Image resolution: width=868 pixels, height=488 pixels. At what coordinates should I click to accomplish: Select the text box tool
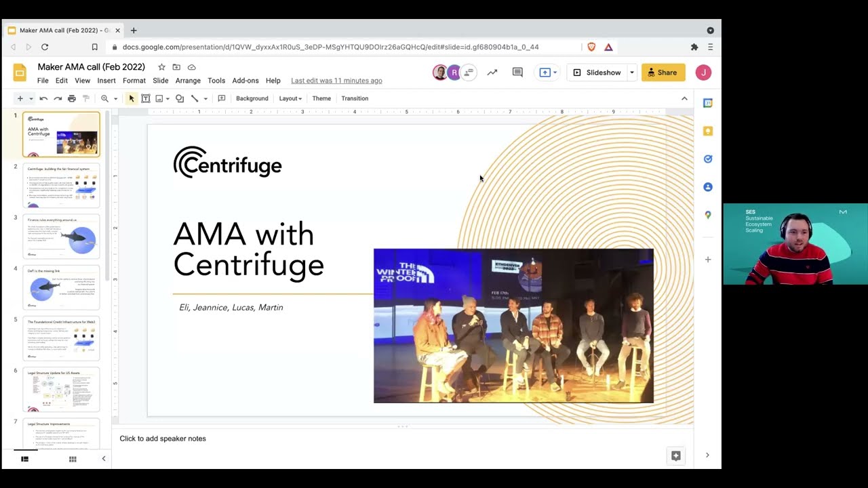pos(145,98)
